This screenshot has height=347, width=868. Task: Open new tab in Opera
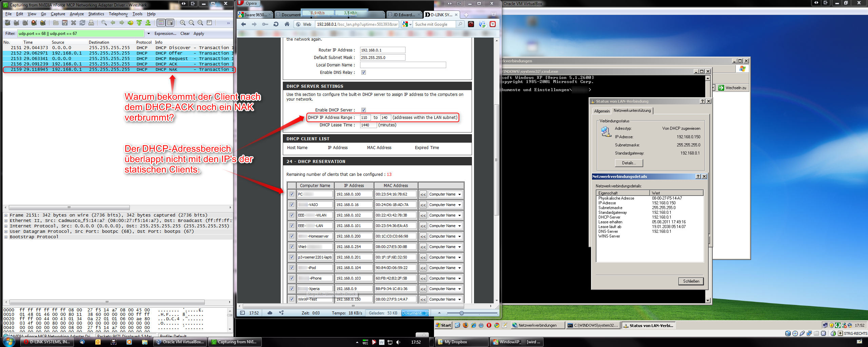point(466,15)
